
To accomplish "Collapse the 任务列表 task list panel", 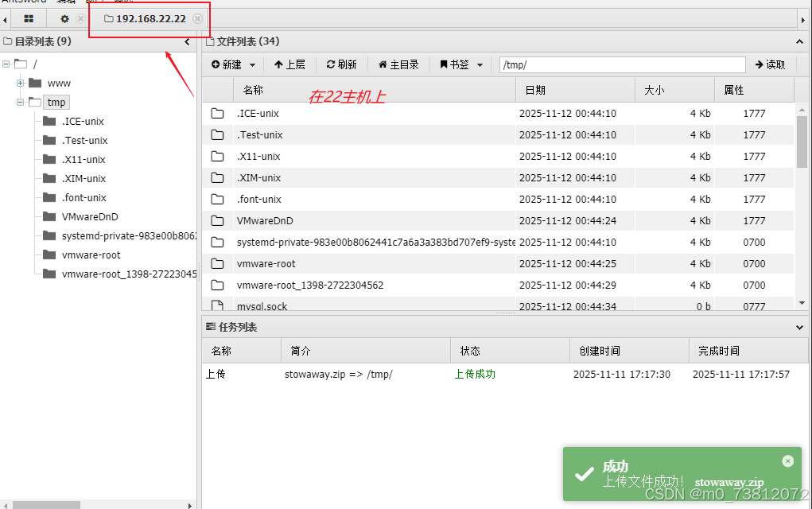I will [x=799, y=327].
